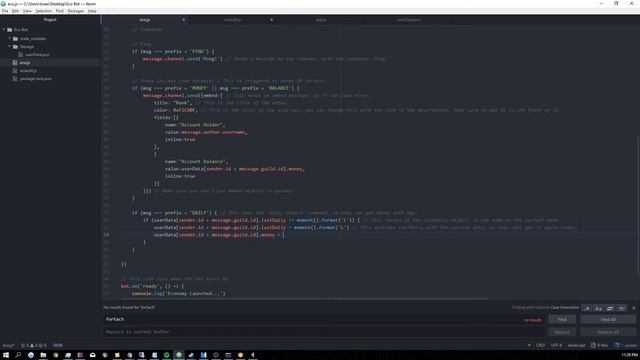Open the file below eco.js in the tree
The width and height of the screenshot is (640, 360).
tap(28, 71)
